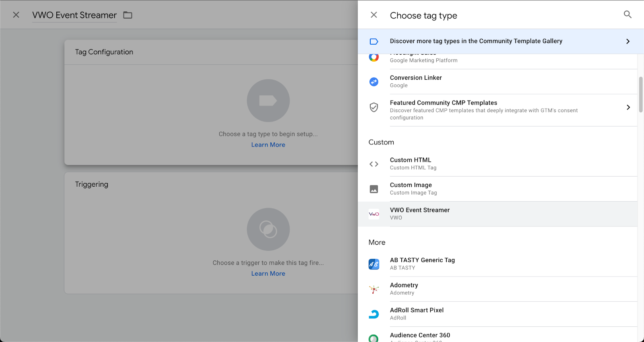This screenshot has height=342, width=644.
Task: Select Custom HTML tag type
Action: 497,164
